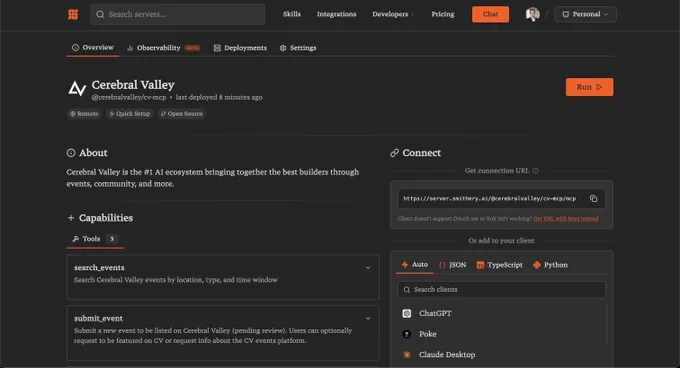Click the Get URL with keys instead link
Image resolution: width=680 pixels, height=368 pixels.
(x=566, y=219)
